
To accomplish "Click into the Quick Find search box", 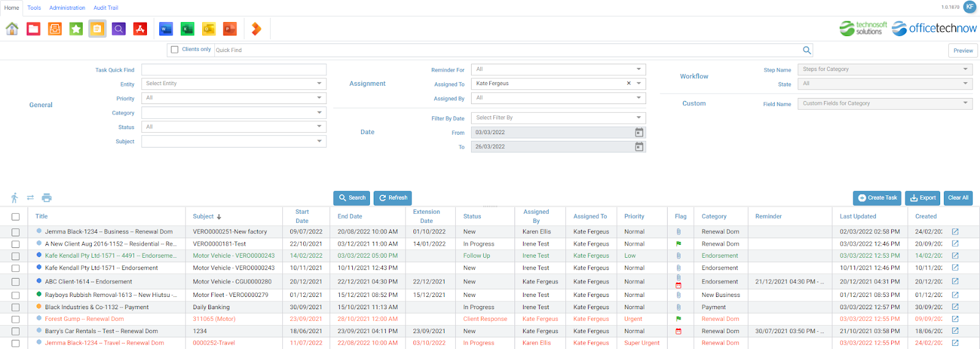I will click(507, 50).
